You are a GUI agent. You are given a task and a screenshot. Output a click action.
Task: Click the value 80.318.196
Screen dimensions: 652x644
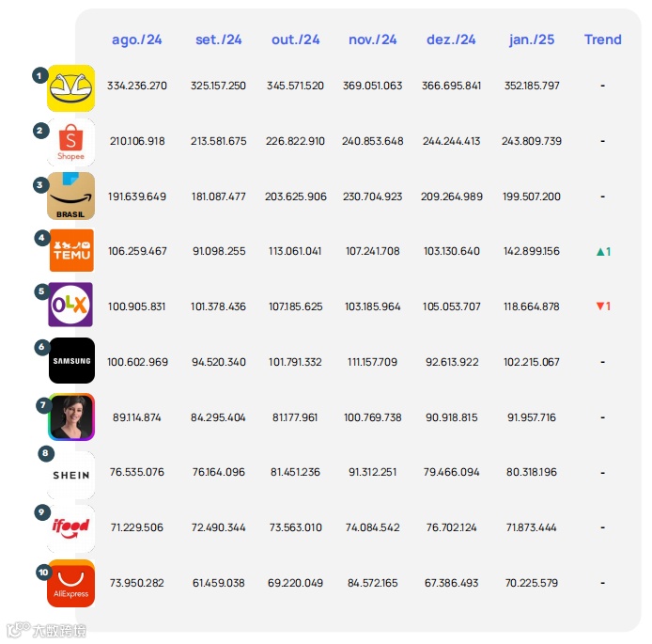tap(532, 472)
